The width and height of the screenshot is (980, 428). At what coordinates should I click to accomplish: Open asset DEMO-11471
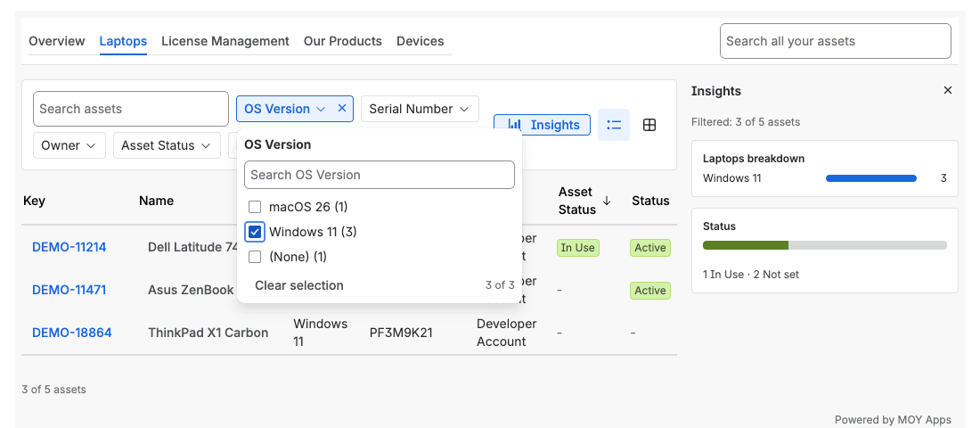click(x=69, y=290)
